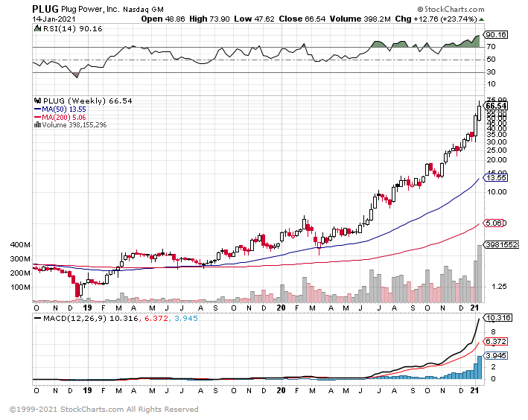Click the MA(50) 13.55 legend text
The width and height of the screenshot is (528, 420).
[64, 109]
